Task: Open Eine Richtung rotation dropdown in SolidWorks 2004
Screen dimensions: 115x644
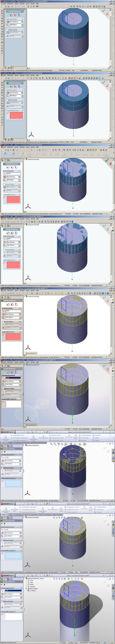Action: (x=19, y=177)
